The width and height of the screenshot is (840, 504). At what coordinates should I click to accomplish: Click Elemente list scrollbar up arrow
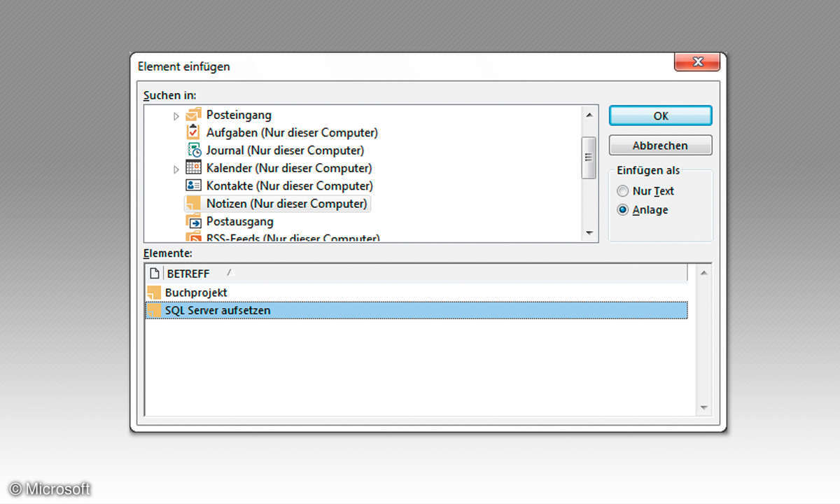pos(704,272)
